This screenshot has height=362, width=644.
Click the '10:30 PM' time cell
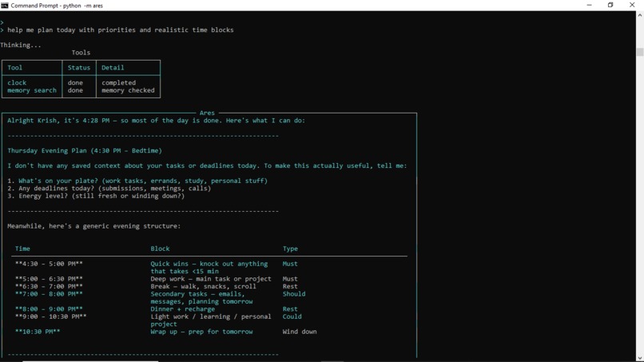38,332
